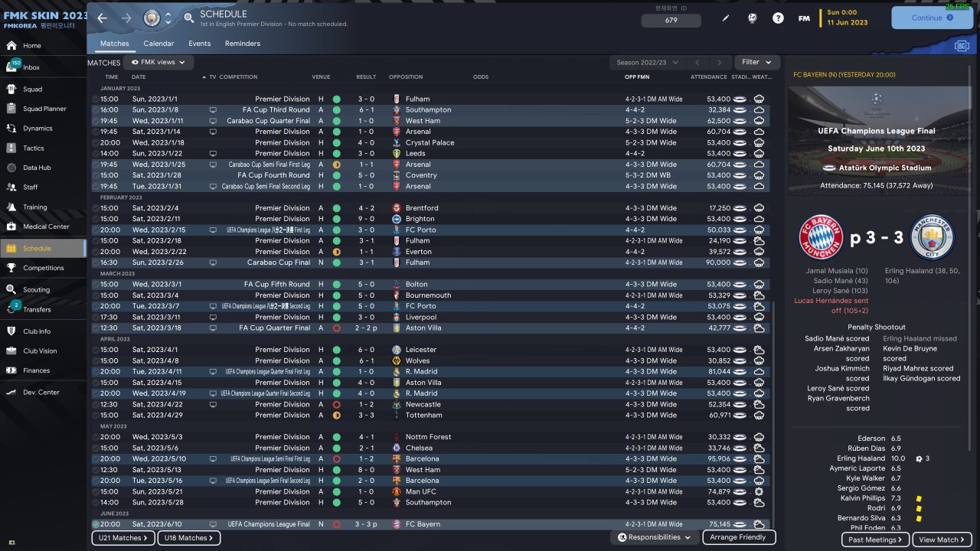Screen dimensions: 980x551
Task: Switch to the Calendar tab
Action: [x=158, y=44]
